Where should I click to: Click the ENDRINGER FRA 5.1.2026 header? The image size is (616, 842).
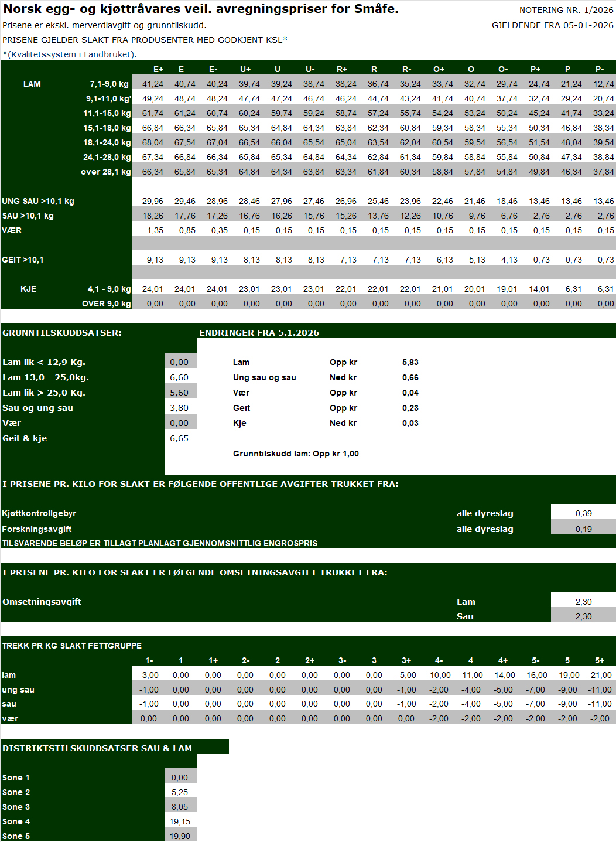[x=259, y=333]
